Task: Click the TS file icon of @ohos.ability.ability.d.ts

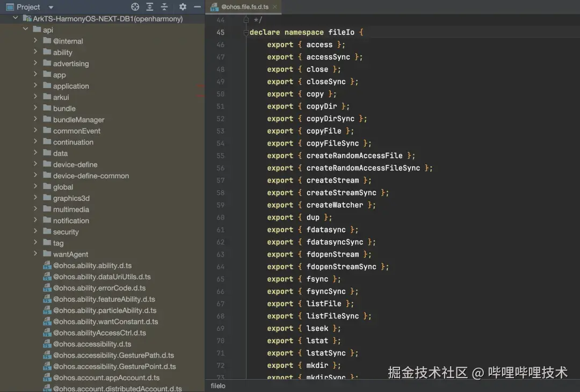Action: point(47,265)
